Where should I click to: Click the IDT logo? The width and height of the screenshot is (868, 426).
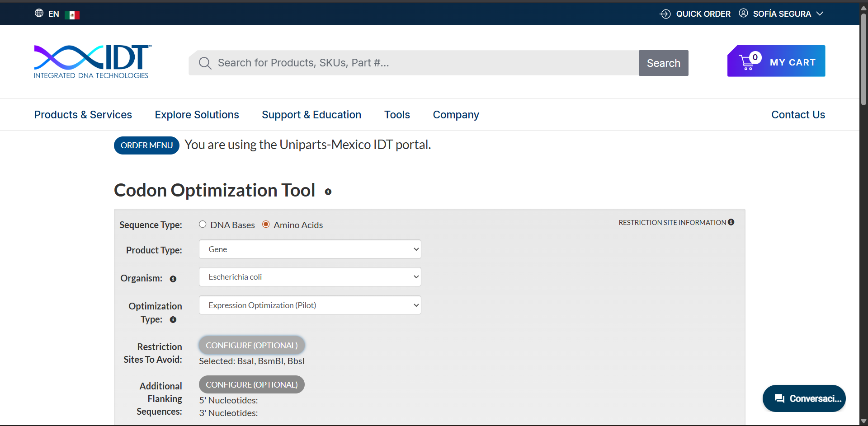tap(93, 62)
